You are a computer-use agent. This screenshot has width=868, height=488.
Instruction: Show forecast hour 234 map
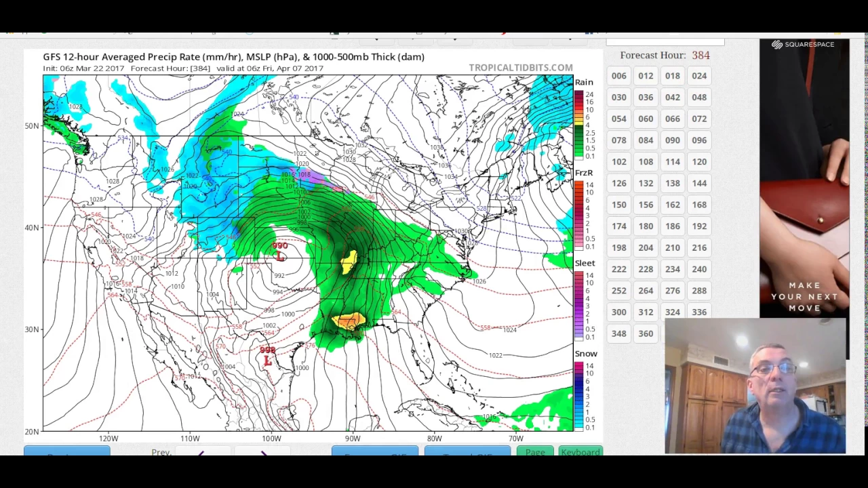tap(672, 269)
